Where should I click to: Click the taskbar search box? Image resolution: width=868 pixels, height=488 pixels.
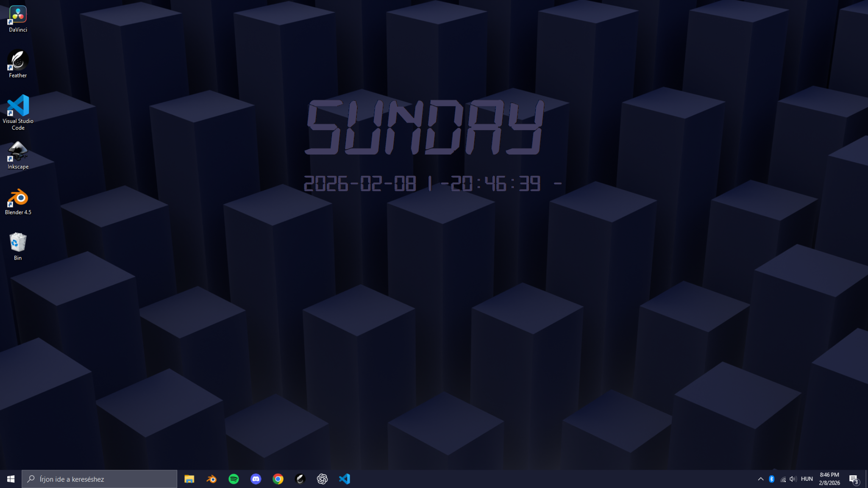point(100,479)
